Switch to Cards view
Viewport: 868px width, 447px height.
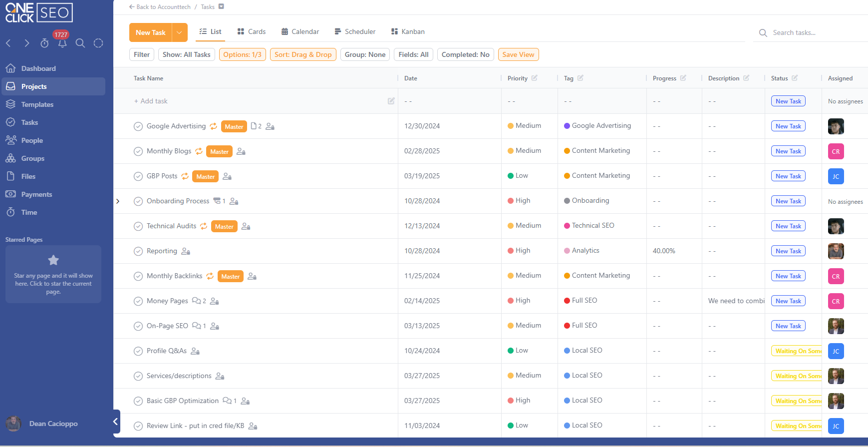[252, 31]
